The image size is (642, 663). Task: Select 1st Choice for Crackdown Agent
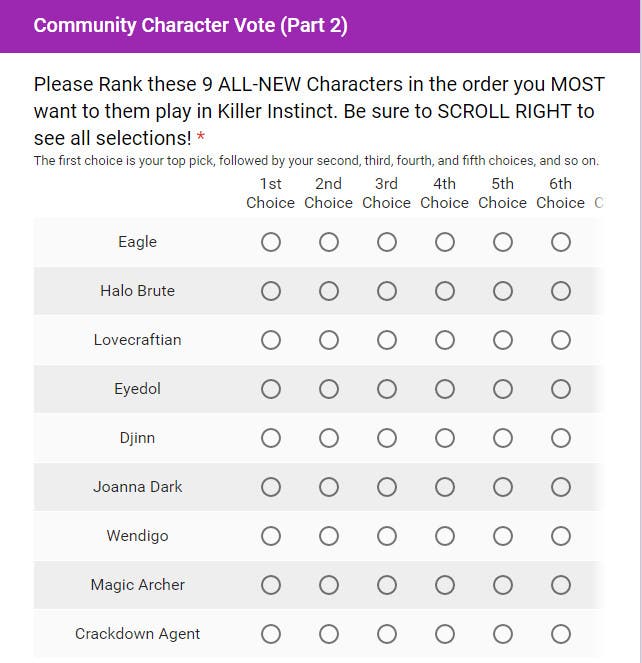click(x=271, y=634)
